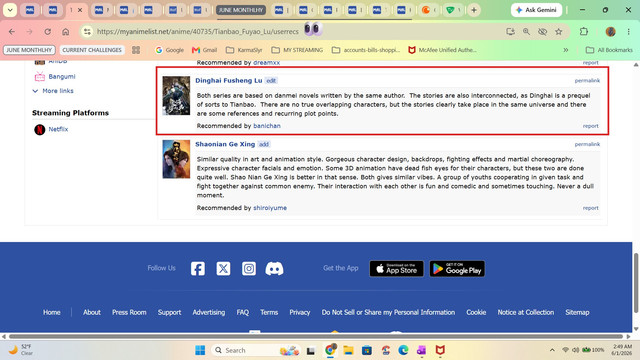Click the crossed-eye tracking protection icon in address bar

(542, 31)
